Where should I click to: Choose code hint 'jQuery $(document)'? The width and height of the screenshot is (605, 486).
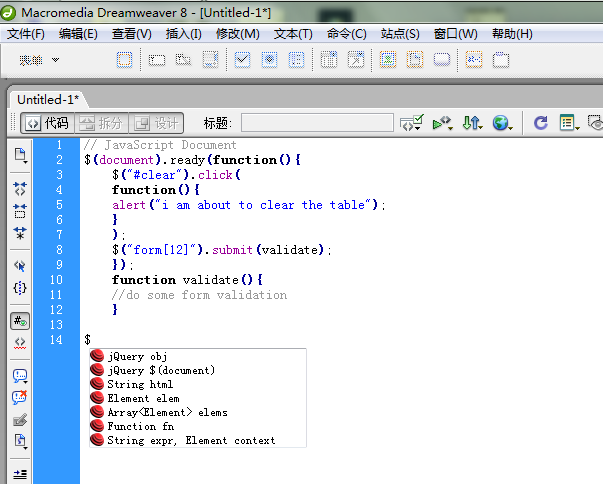[198, 370]
